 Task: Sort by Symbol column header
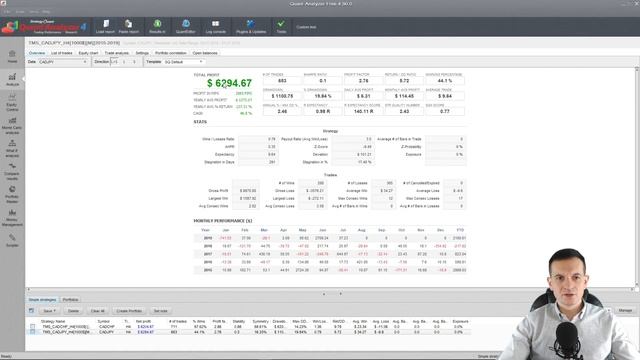(104, 322)
